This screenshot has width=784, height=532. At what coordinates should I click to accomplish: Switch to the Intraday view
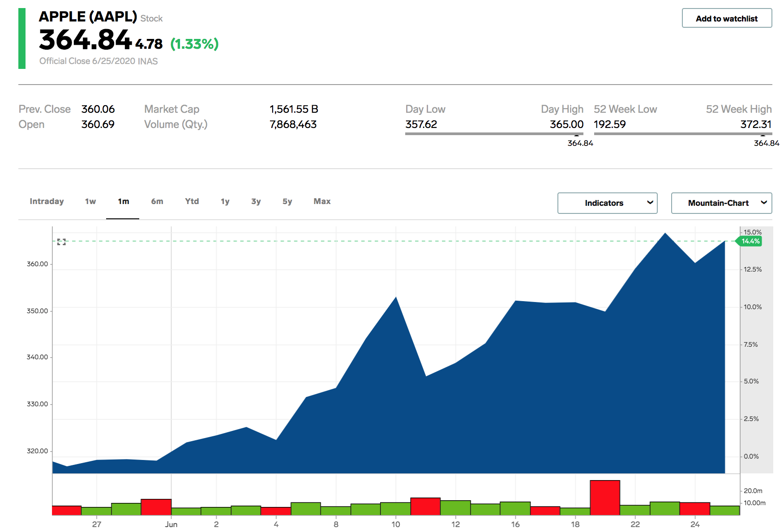point(47,201)
